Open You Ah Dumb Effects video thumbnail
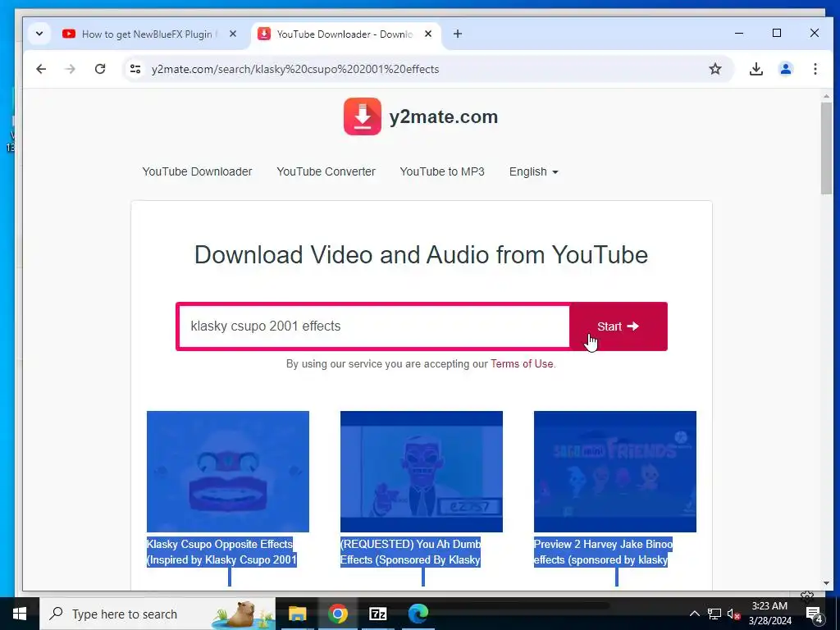The image size is (840, 630). coord(422,472)
